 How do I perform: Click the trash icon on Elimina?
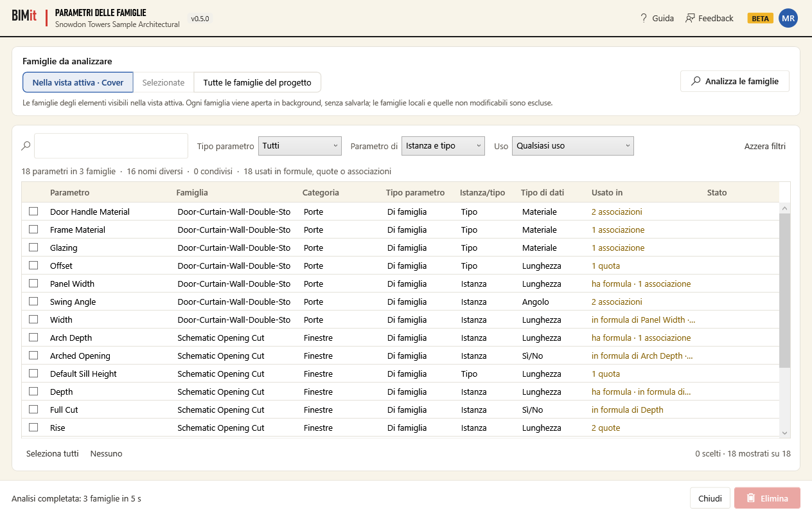pos(750,498)
